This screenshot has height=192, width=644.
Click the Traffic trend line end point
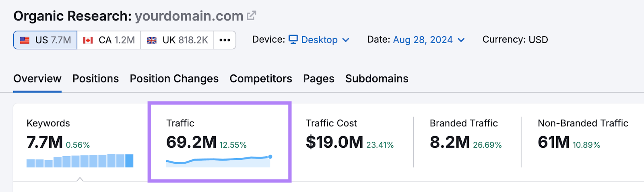[x=270, y=157]
